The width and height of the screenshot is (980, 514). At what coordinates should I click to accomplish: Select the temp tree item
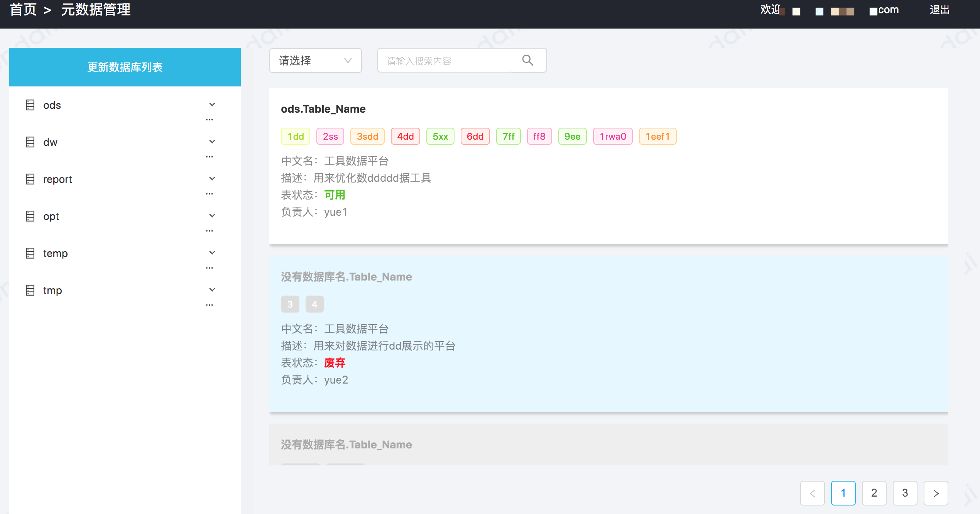(x=55, y=253)
